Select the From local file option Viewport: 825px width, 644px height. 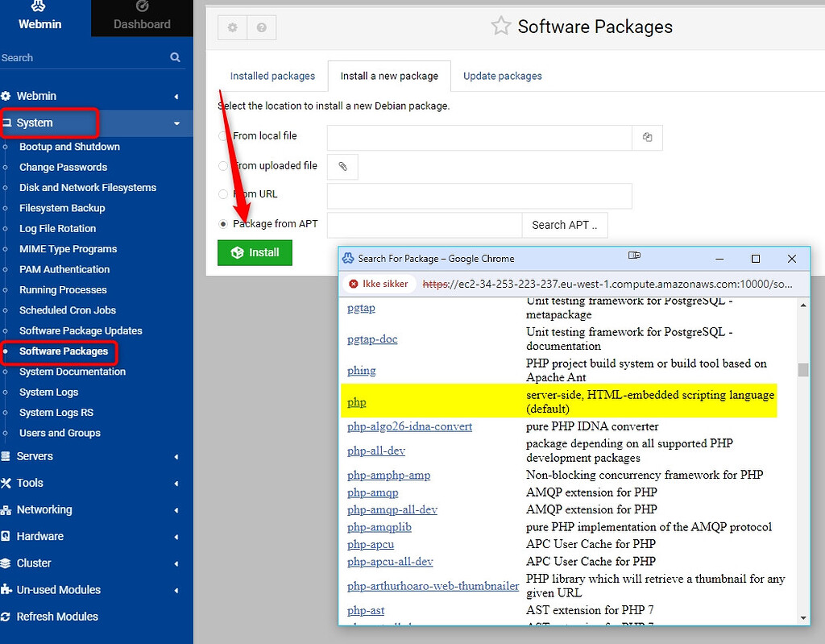222,136
